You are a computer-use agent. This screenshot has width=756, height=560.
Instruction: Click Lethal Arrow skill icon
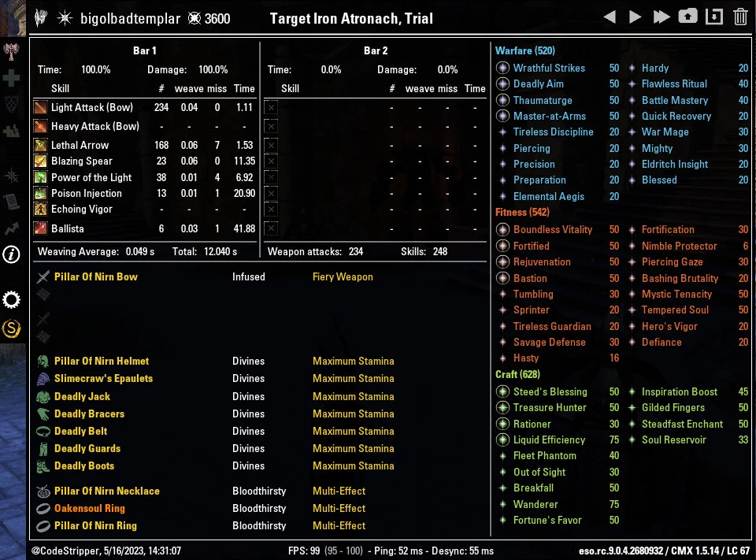(x=40, y=145)
